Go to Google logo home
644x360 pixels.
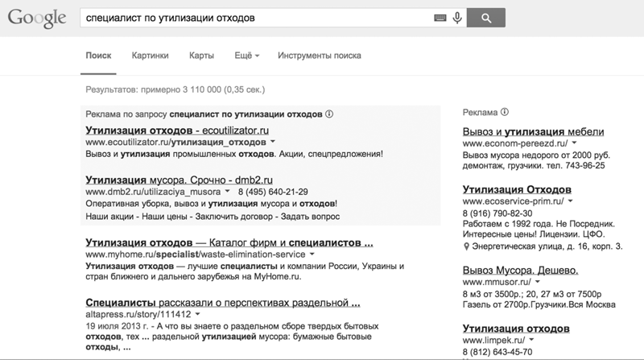(x=35, y=18)
